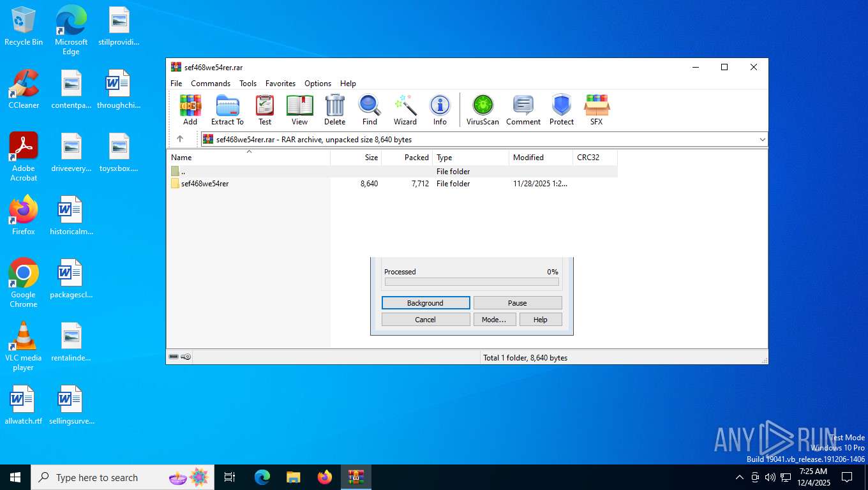Open Microsoft Edge desktop shortcut
Screen dimensions: 868x490
[x=71, y=30]
